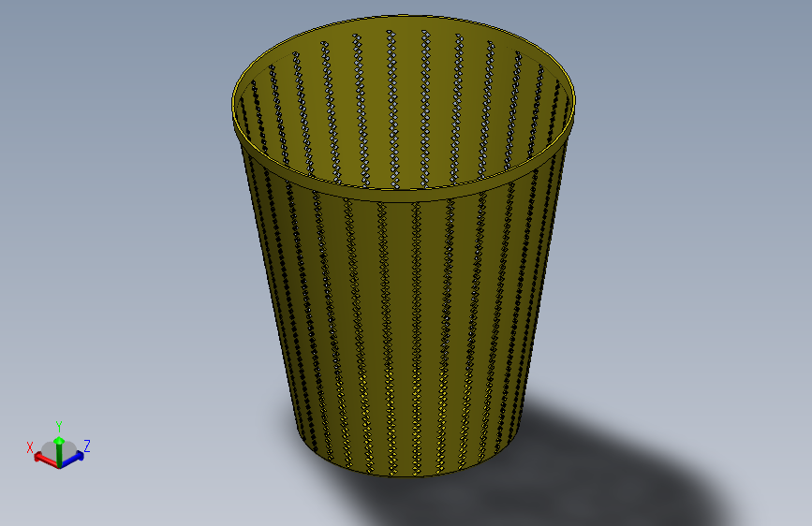Click the green Y axis arrow
The image size is (812, 526).
(x=59, y=451)
